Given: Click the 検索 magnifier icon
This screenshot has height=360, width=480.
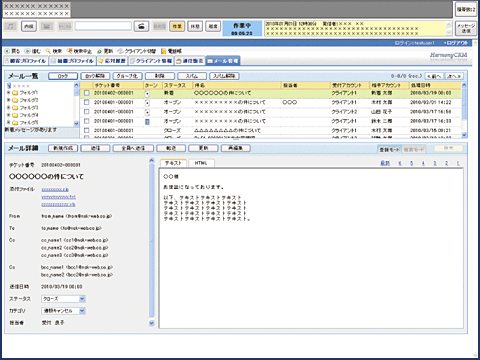Looking at the screenshot, I should click(48, 51).
